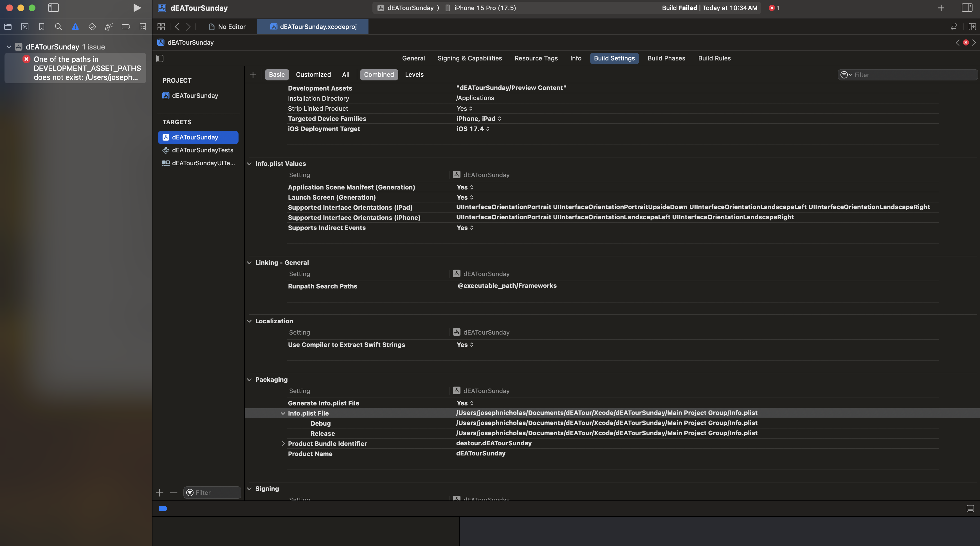Viewport: 980px width, 546px height.
Task: Open the General tab
Action: (413, 58)
